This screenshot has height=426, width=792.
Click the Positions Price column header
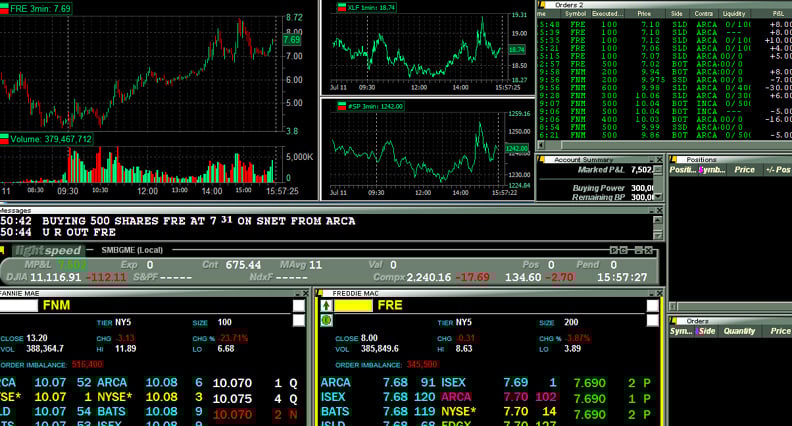click(744, 170)
